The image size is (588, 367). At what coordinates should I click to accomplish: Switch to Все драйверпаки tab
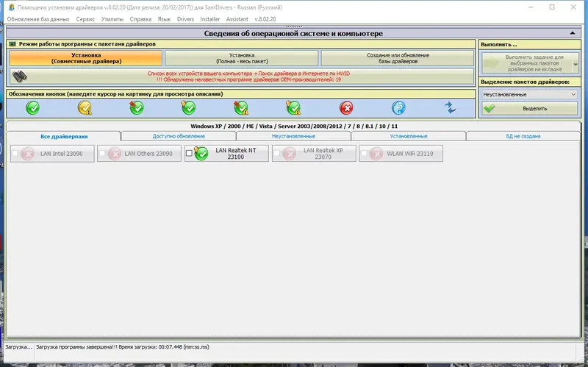(x=64, y=136)
